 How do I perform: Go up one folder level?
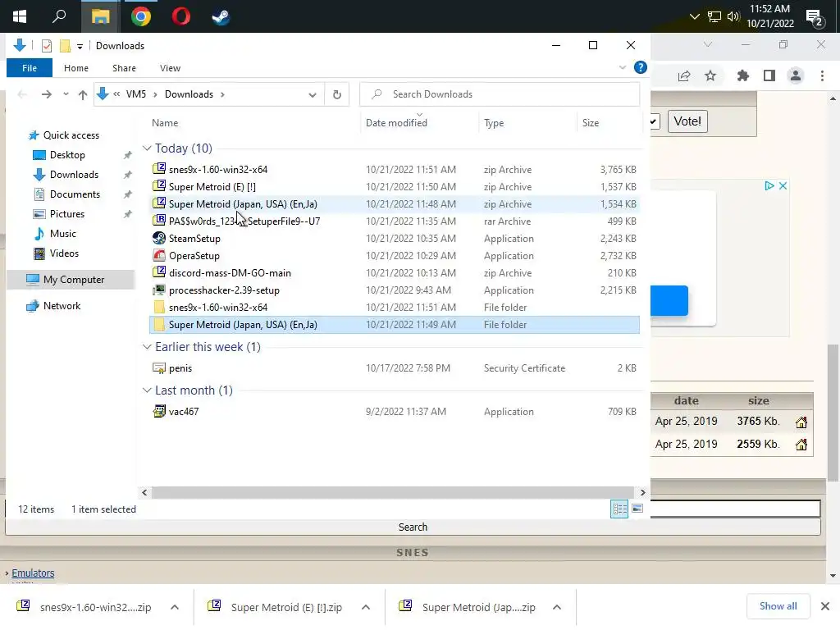[x=83, y=95]
